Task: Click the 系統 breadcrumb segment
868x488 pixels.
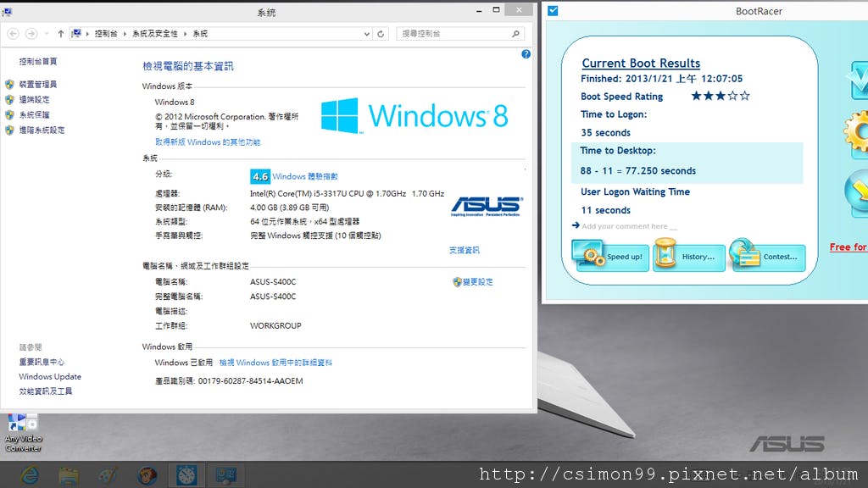Action: 200,34
